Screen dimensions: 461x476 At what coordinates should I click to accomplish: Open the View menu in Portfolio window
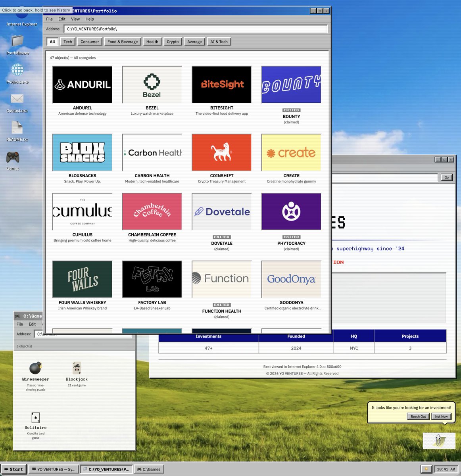click(75, 19)
